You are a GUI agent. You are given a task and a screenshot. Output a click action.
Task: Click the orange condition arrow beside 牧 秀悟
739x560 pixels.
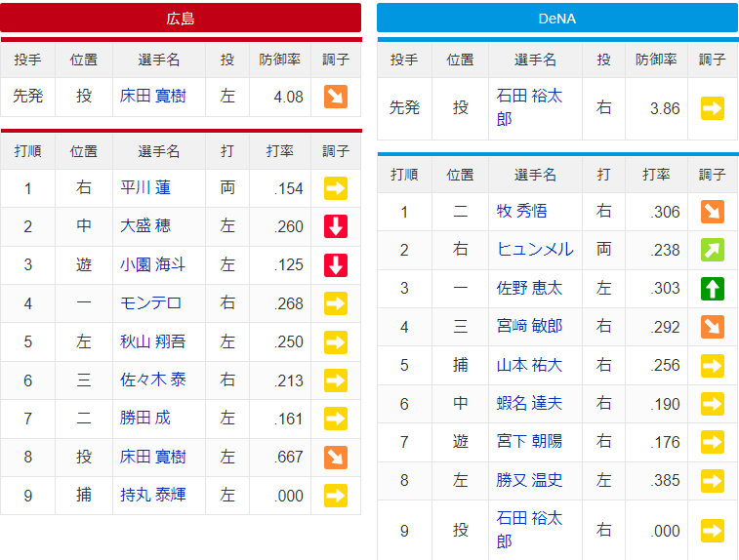[x=712, y=212]
